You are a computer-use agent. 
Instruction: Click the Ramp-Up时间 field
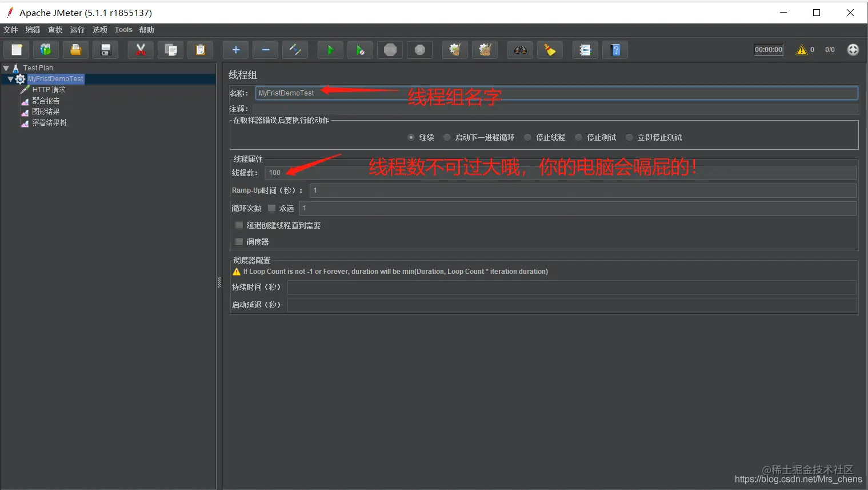click(583, 190)
